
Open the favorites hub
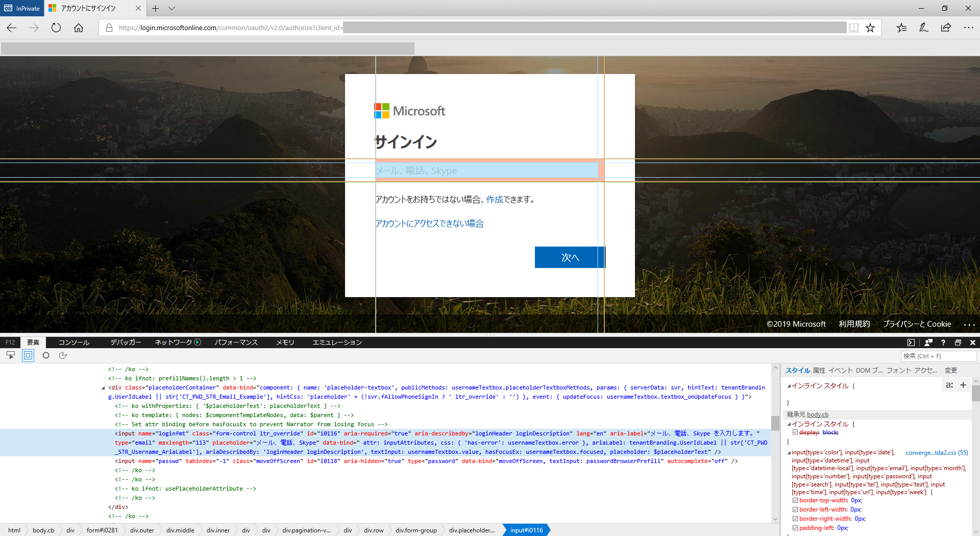pos(901,28)
